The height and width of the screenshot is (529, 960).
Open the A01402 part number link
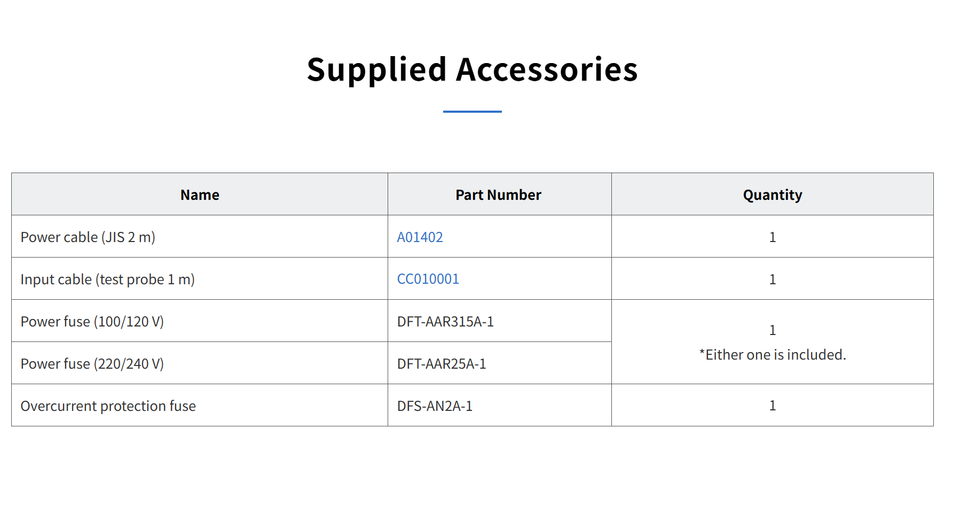coord(419,237)
